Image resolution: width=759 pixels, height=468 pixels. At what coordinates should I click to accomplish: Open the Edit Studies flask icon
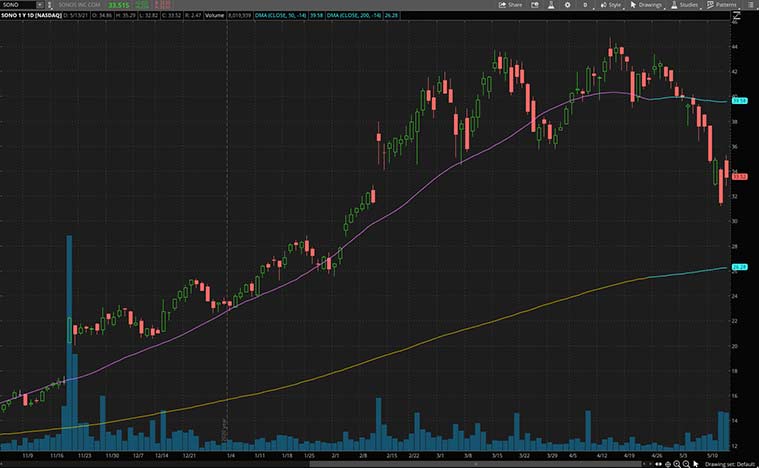[547, 5]
